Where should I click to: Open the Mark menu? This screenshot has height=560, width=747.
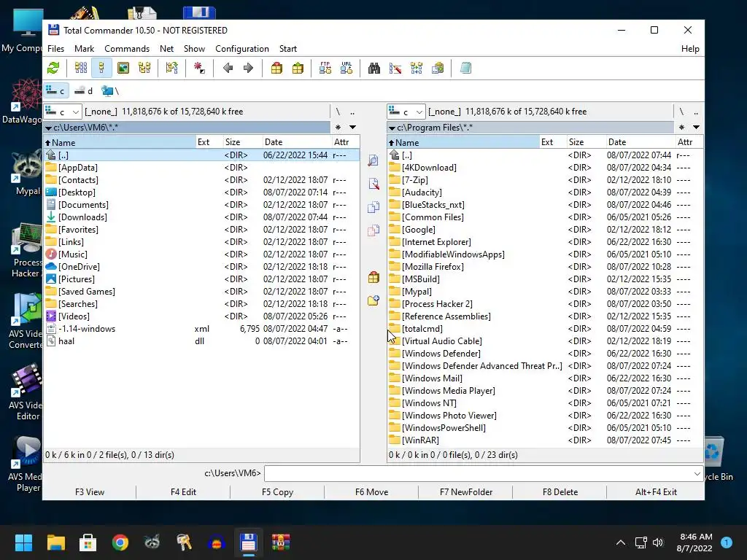(85, 49)
